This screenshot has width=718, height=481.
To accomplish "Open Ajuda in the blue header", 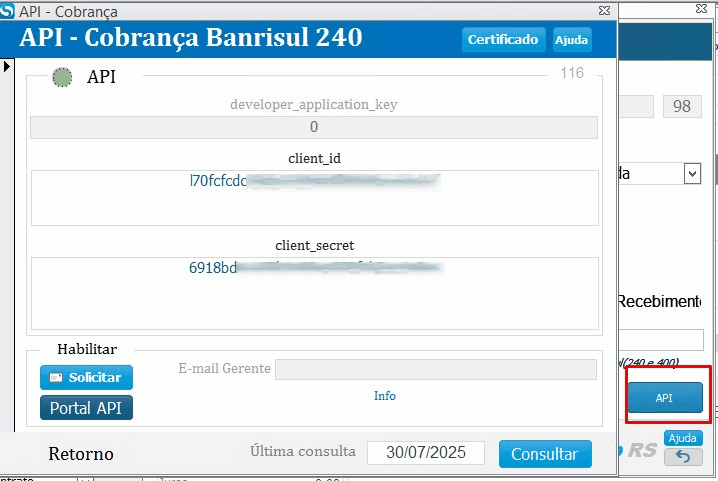I will (572, 40).
